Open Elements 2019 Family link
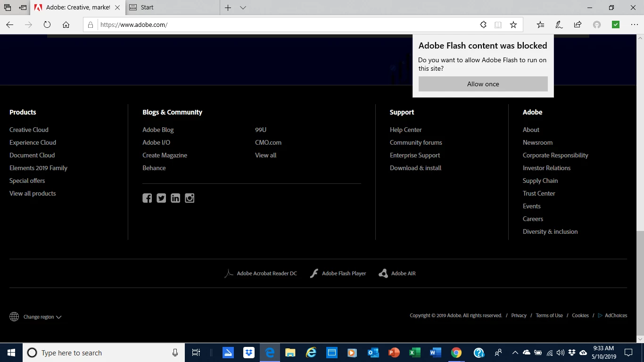This screenshot has height=362, width=644. pyautogui.click(x=38, y=168)
